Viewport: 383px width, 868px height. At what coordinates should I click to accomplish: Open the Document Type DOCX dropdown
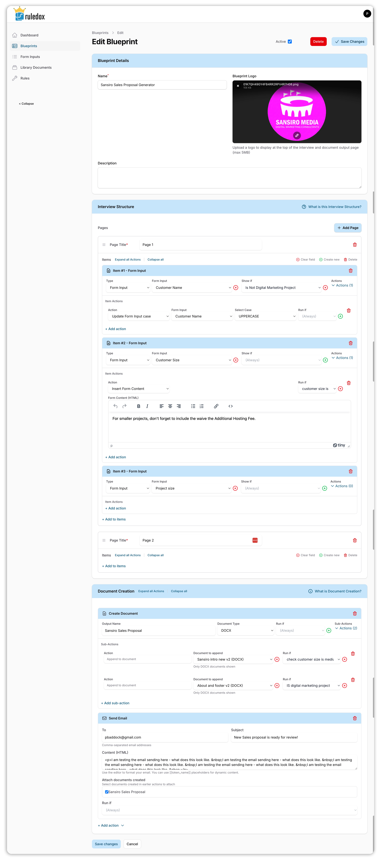pyautogui.click(x=246, y=630)
